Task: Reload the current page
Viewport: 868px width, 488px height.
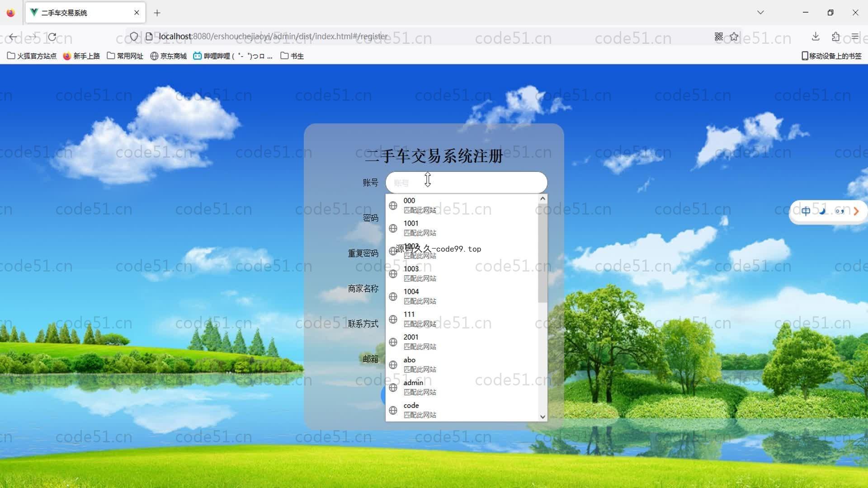Action: [52, 37]
